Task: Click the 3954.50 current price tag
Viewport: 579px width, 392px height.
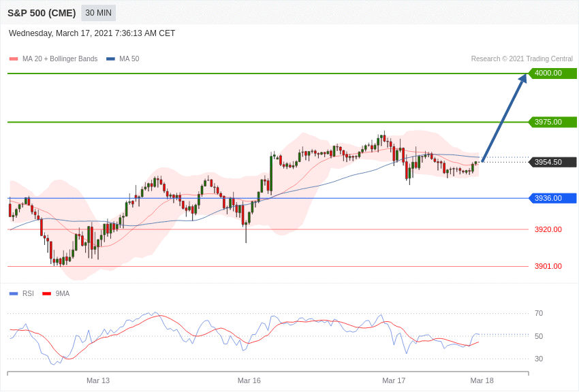Action: point(552,162)
